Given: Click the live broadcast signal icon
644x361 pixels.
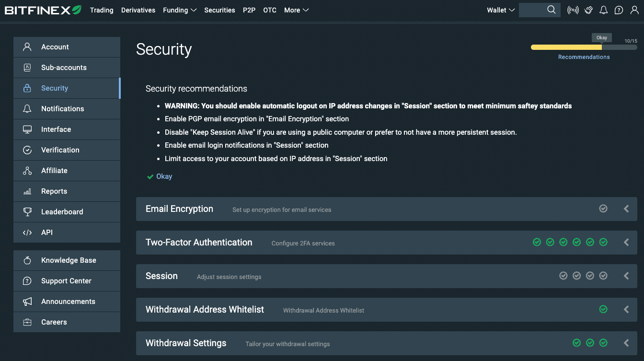Looking at the screenshot, I should (573, 10).
